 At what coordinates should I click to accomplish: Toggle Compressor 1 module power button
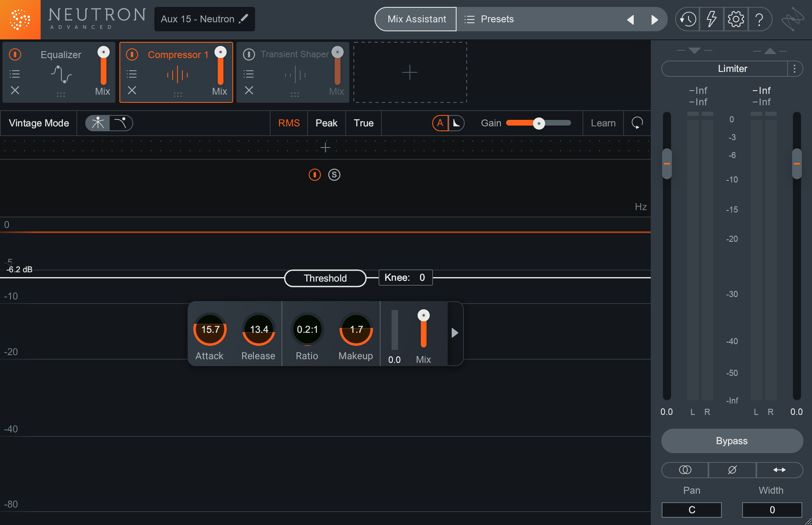tap(132, 54)
